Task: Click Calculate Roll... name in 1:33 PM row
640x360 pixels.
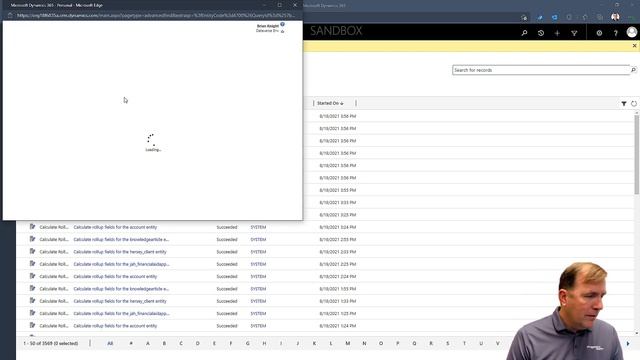Action: coord(54,301)
